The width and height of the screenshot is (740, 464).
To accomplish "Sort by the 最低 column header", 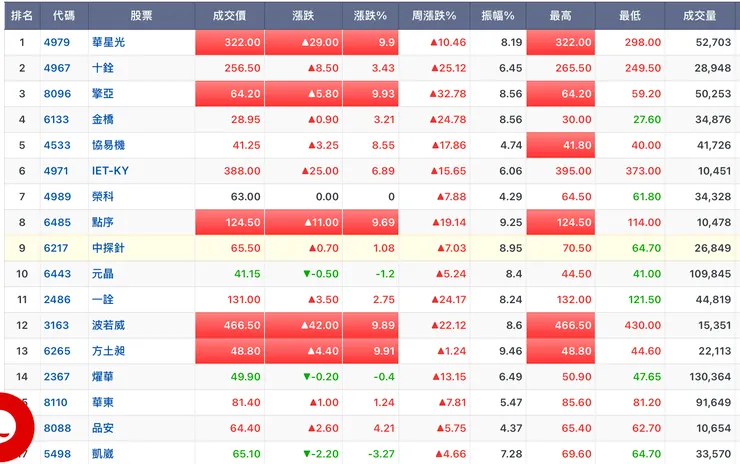I will click(x=630, y=16).
